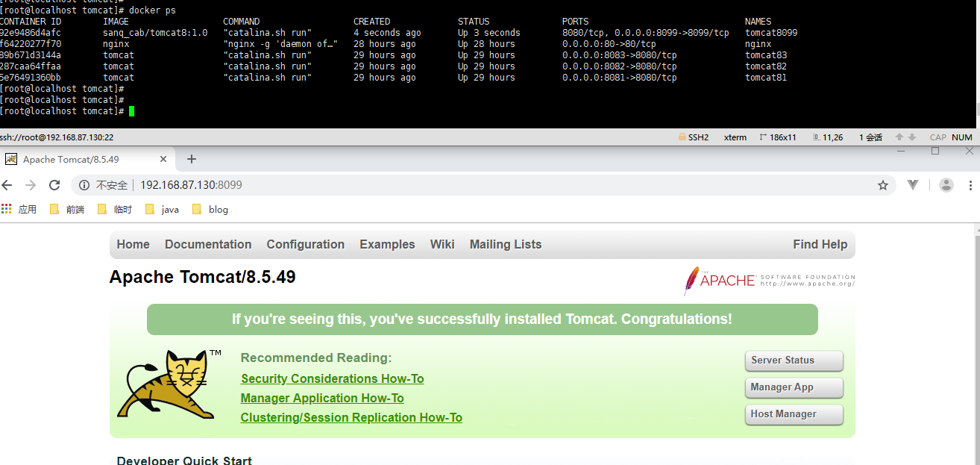
Task: Select the Apache Tomcat/8.5.49 tab
Action: [88, 159]
